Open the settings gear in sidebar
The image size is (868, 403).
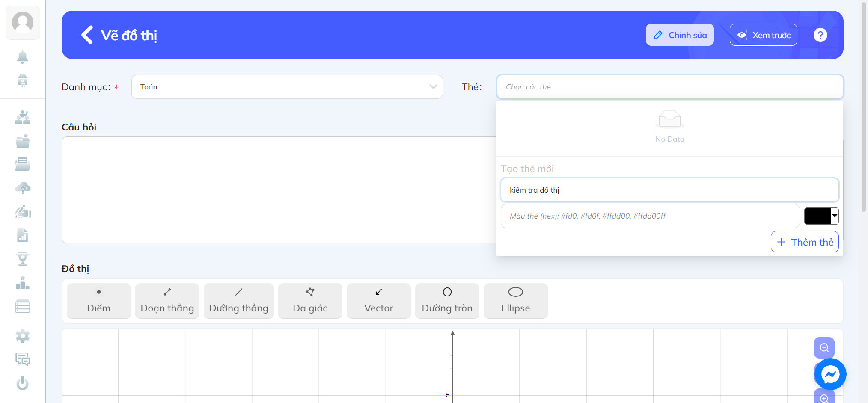(23, 336)
